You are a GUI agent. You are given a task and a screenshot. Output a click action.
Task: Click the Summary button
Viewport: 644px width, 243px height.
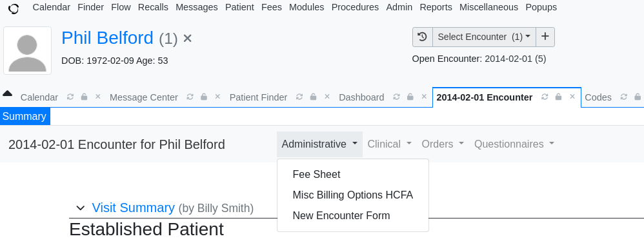25,117
